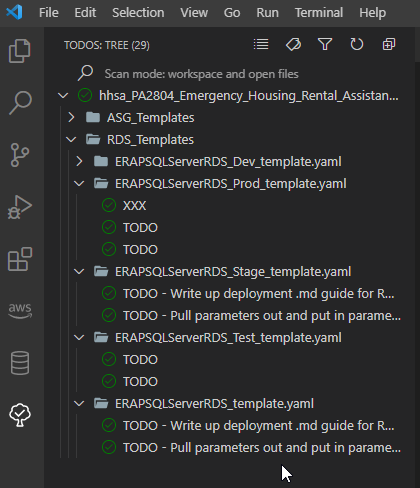Open ERAPSQLServerRDS_template.yaml deployment guide TODO

pos(259,426)
